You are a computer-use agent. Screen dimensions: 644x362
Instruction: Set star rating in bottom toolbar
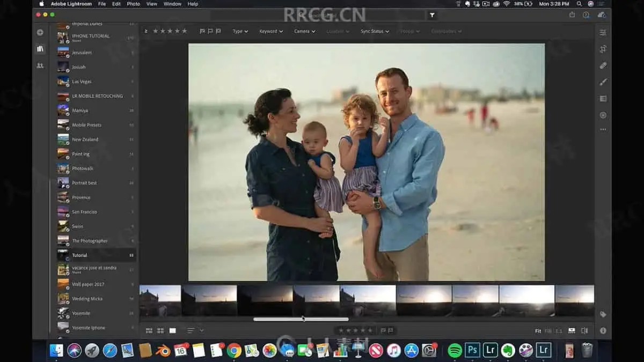coord(355,330)
